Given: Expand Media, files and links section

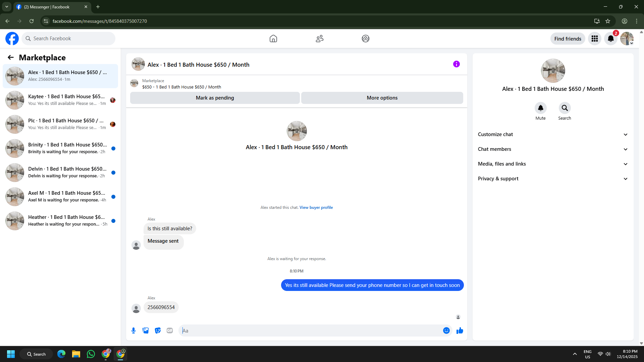Looking at the screenshot, I should click(552, 164).
